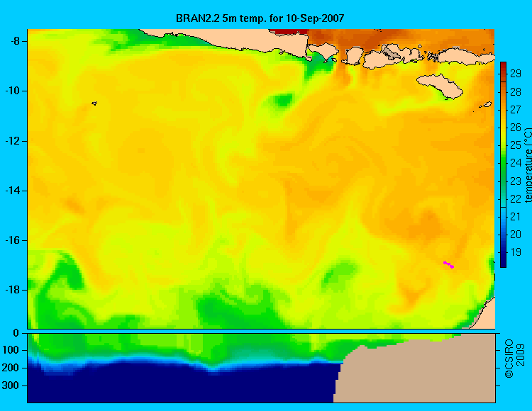Click the colorbar value "29"
The image size is (532, 411).
click(516, 74)
